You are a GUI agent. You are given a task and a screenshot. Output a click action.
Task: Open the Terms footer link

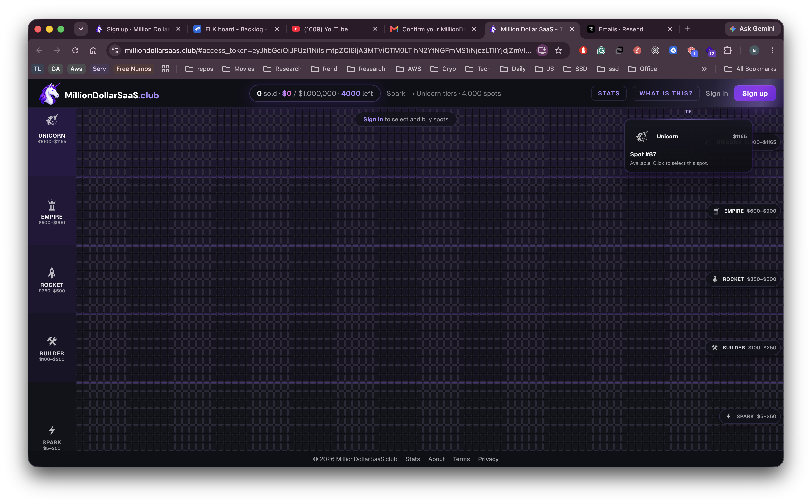tap(461, 459)
